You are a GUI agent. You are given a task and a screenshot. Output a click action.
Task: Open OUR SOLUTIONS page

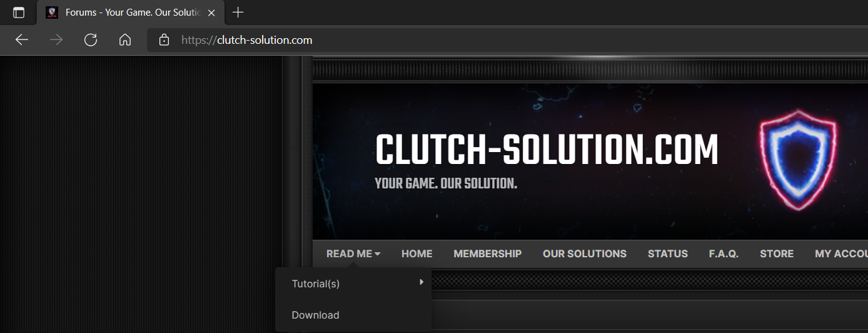click(x=584, y=254)
